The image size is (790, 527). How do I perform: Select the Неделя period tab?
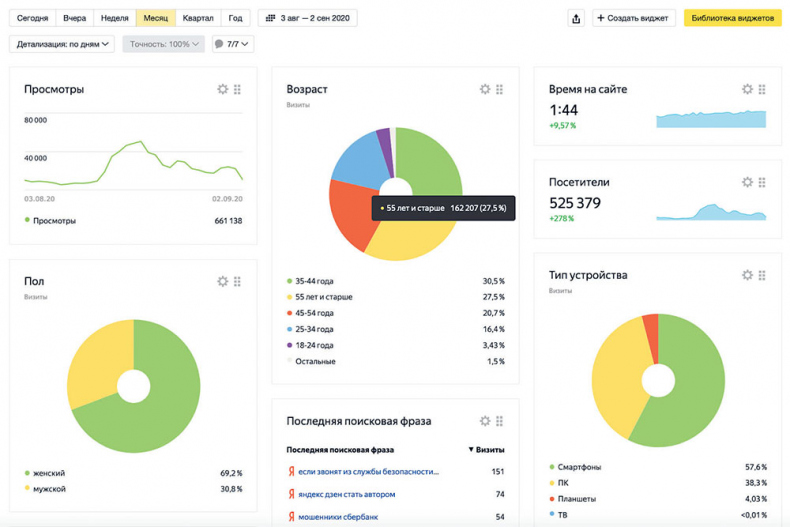115,18
